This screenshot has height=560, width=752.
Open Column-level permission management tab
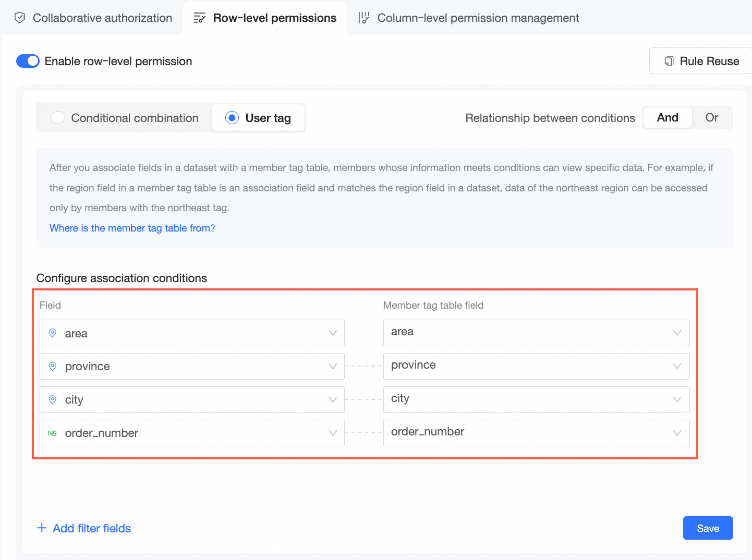tap(478, 18)
